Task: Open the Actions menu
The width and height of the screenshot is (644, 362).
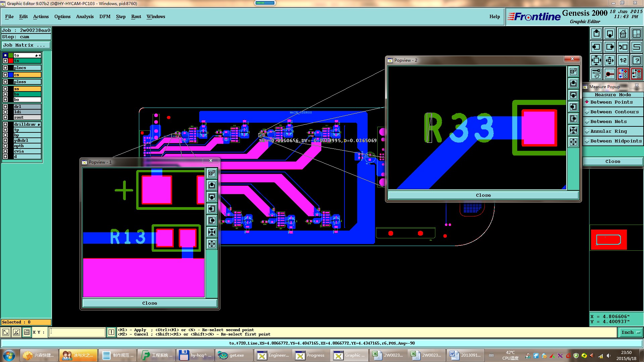Action: pos(41,16)
